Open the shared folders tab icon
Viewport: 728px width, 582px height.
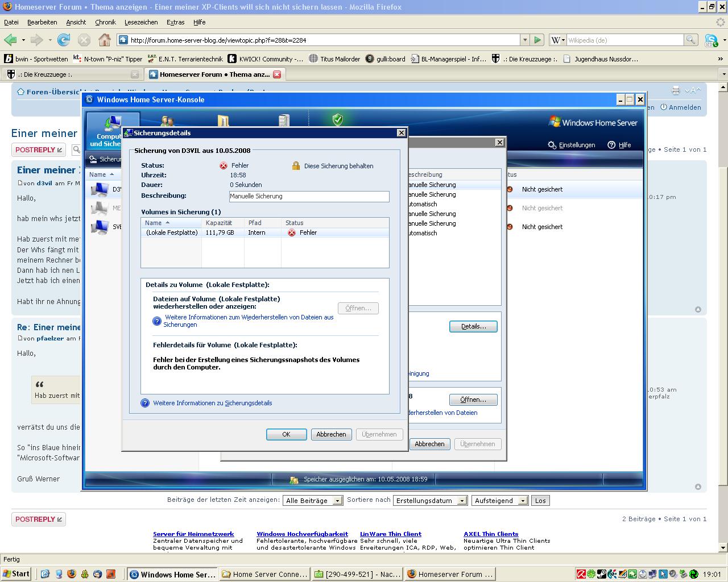tap(224, 120)
